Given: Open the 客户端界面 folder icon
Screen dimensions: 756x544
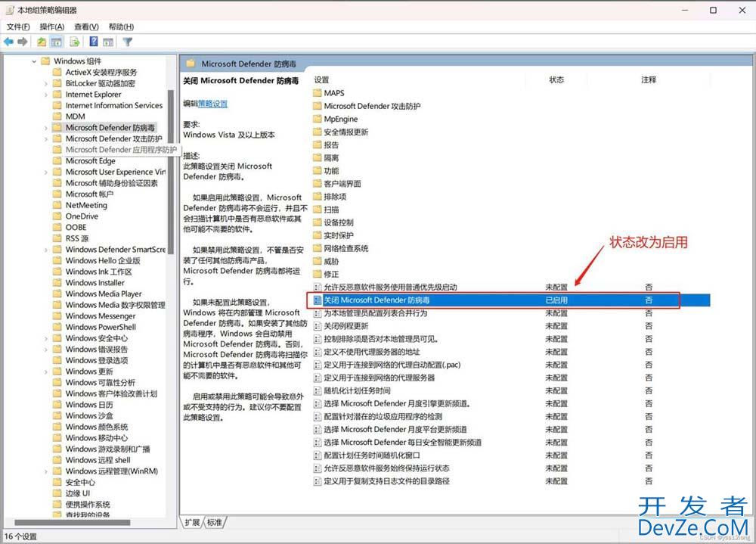Looking at the screenshot, I should 318,184.
